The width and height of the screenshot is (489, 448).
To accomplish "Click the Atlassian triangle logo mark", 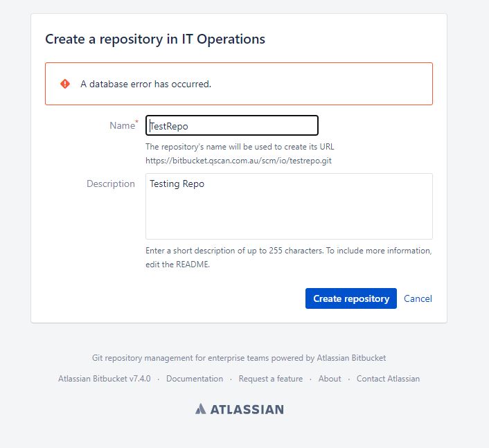I will pos(201,409).
